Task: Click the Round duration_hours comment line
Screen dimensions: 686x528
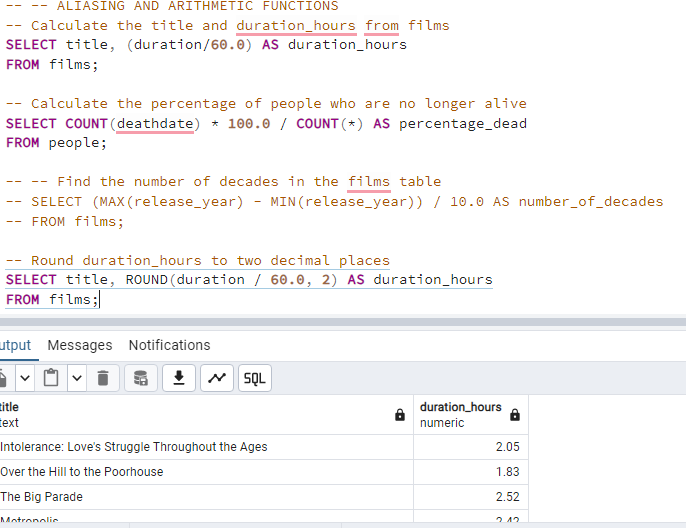Action: pyautogui.click(x=197, y=261)
